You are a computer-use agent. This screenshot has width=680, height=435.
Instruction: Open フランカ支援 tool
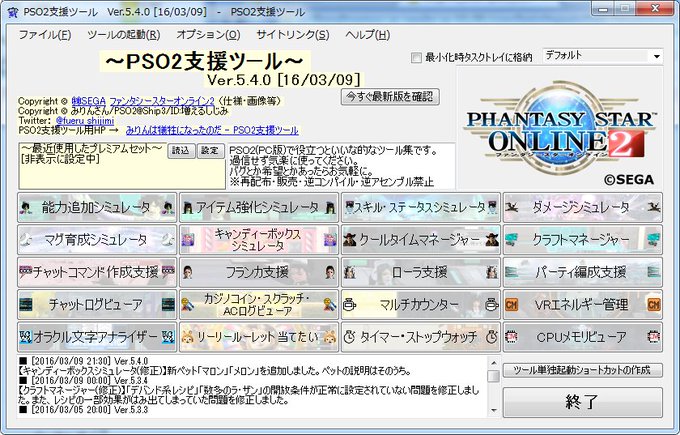click(x=259, y=272)
